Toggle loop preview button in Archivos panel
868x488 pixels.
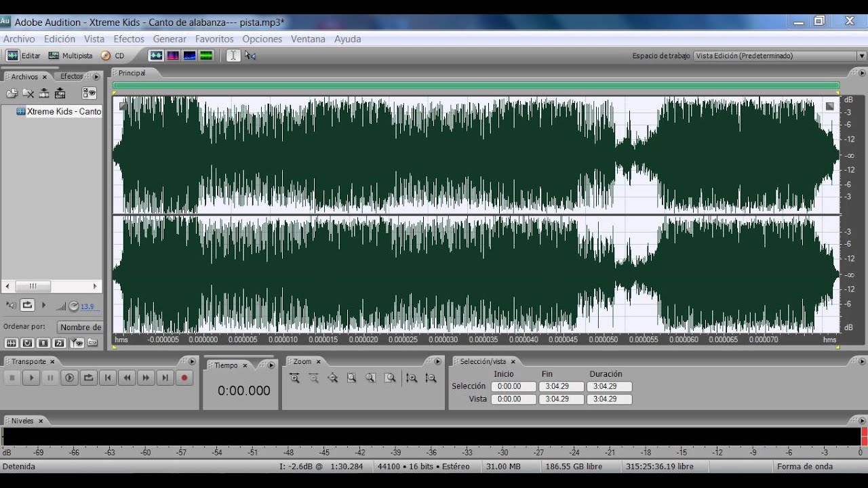(27, 306)
